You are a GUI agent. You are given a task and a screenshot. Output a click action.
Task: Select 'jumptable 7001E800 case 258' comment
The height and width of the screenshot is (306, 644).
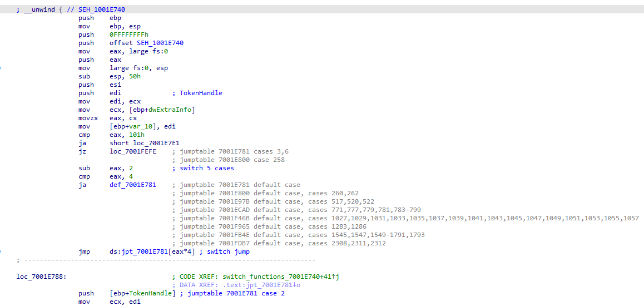(x=229, y=160)
